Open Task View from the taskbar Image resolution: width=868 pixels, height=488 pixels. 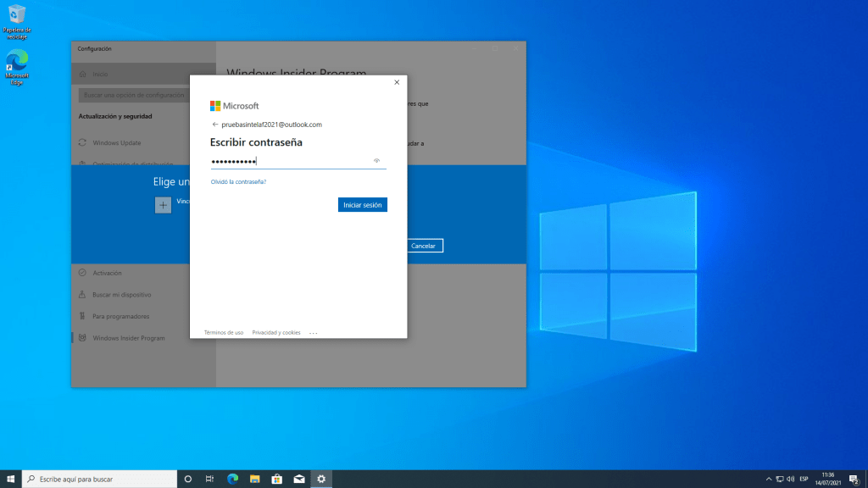pyautogui.click(x=209, y=479)
